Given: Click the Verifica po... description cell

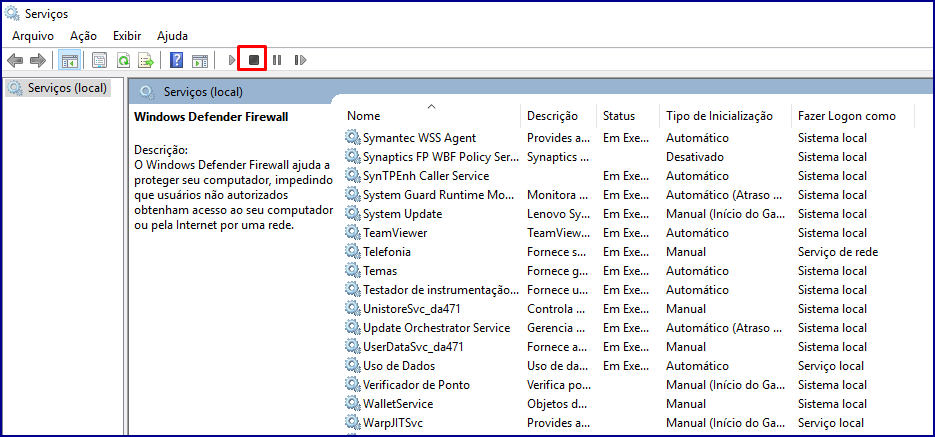Looking at the screenshot, I should coord(559,385).
